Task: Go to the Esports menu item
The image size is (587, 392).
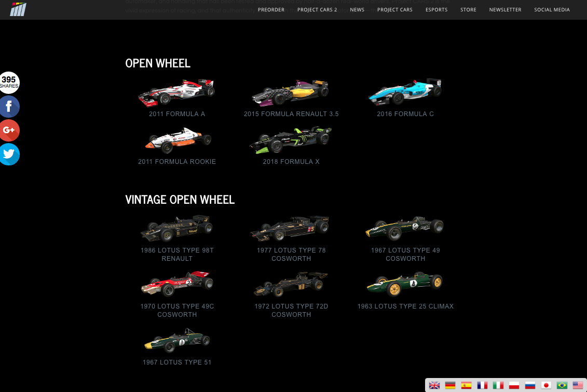Action: pyautogui.click(x=436, y=10)
